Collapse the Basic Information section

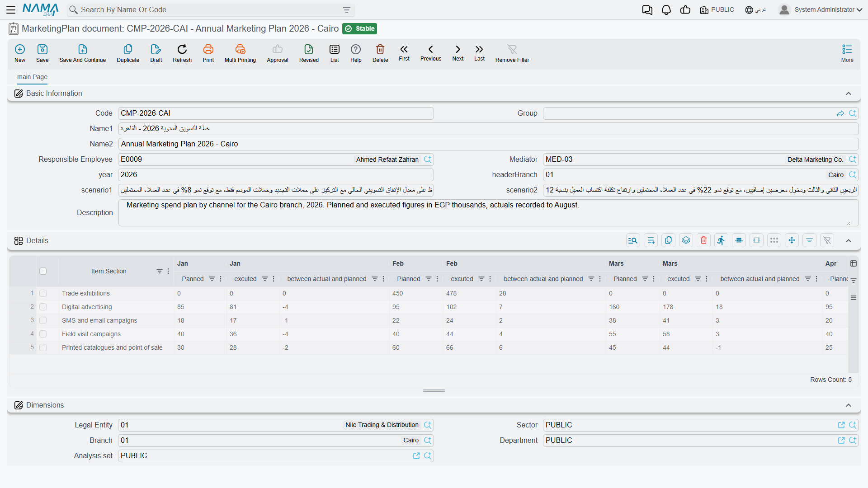pyautogui.click(x=849, y=94)
